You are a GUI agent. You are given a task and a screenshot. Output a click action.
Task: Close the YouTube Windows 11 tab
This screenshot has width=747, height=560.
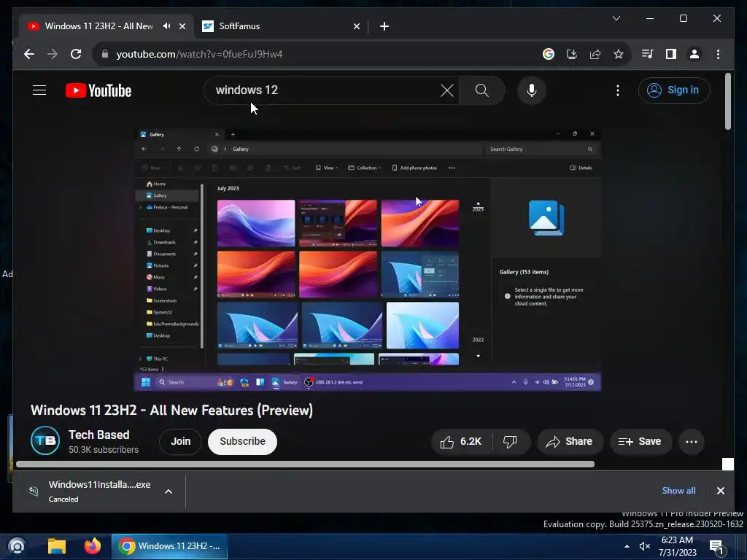coord(182,26)
